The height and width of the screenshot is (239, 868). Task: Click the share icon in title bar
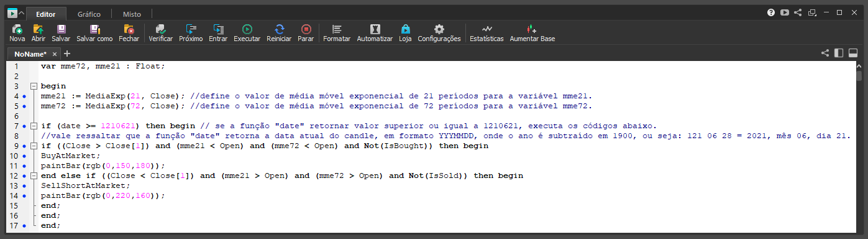tap(798, 12)
